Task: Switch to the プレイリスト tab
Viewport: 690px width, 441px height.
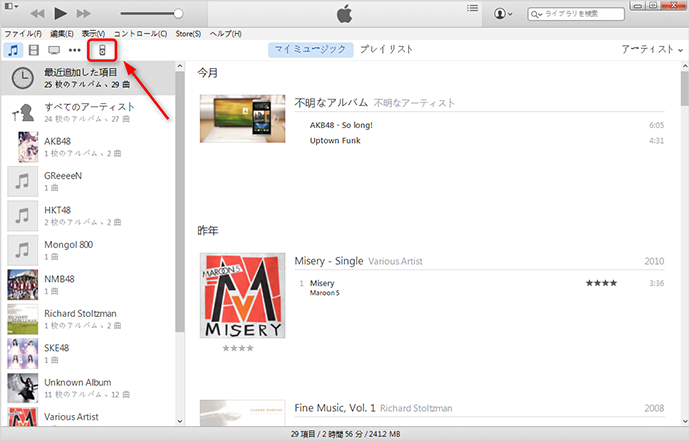Action: pos(386,49)
